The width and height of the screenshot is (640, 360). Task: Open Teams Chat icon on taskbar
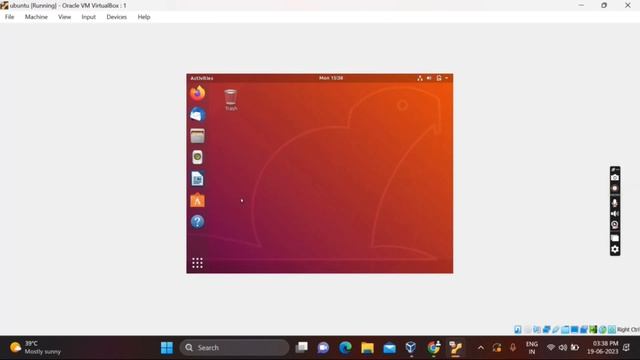coord(323,348)
